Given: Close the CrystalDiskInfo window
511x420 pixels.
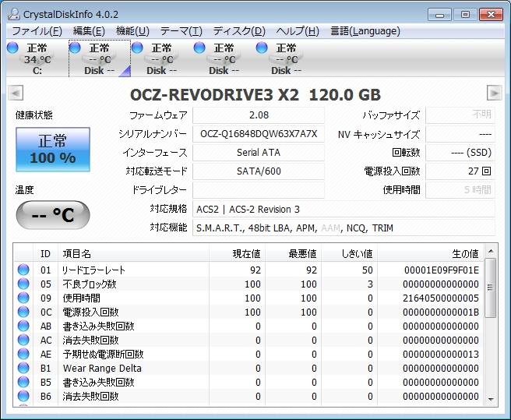Looking at the screenshot, I should [491, 15].
